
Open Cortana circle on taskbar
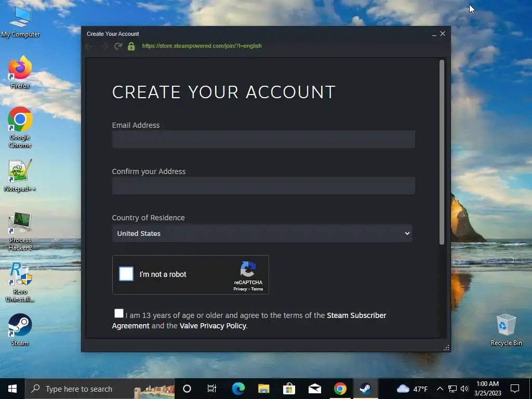[187, 389]
